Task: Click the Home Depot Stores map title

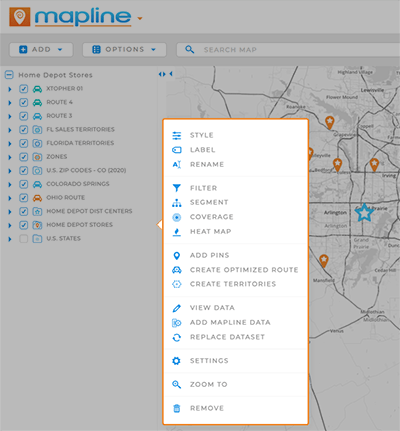Action: pos(55,75)
